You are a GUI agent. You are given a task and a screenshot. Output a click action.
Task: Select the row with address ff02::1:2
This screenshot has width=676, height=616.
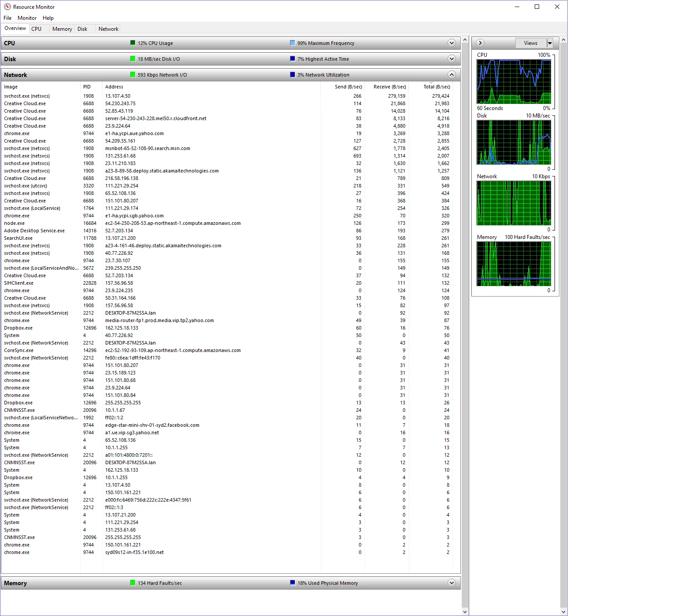click(228, 418)
